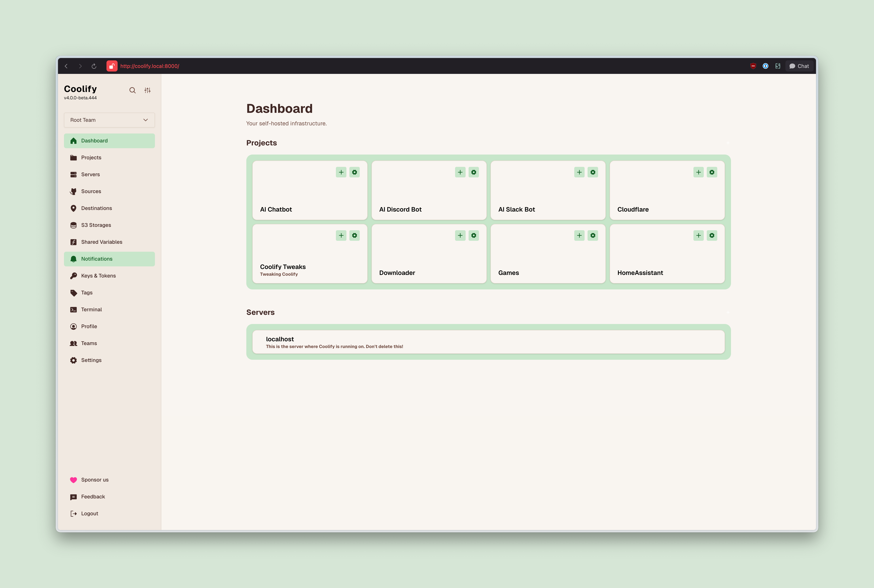Open Shared Variables page
The image size is (874, 588).
102,242
